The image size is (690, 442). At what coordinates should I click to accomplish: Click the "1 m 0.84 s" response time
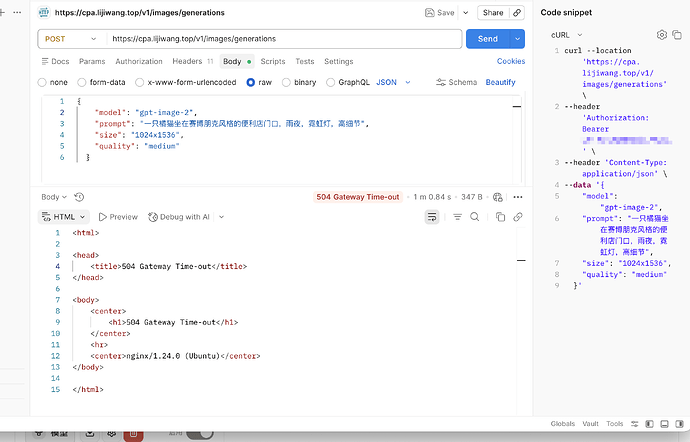pos(432,197)
